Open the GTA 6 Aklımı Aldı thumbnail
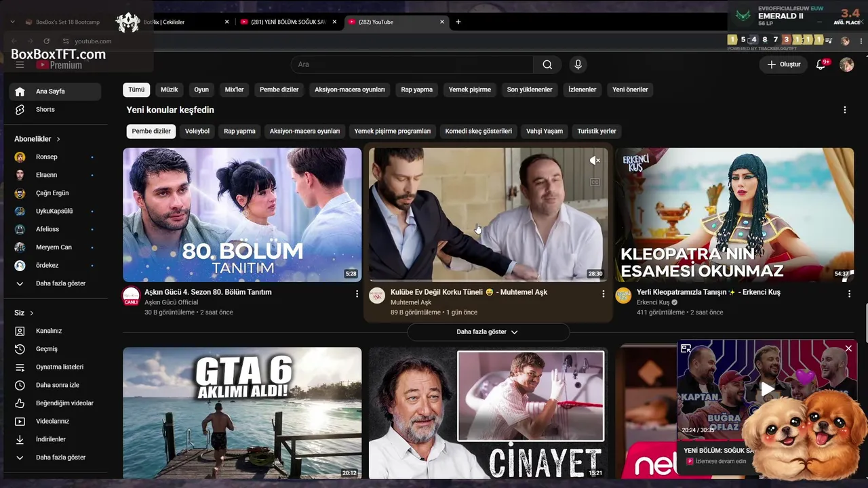 (x=242, y=413)
